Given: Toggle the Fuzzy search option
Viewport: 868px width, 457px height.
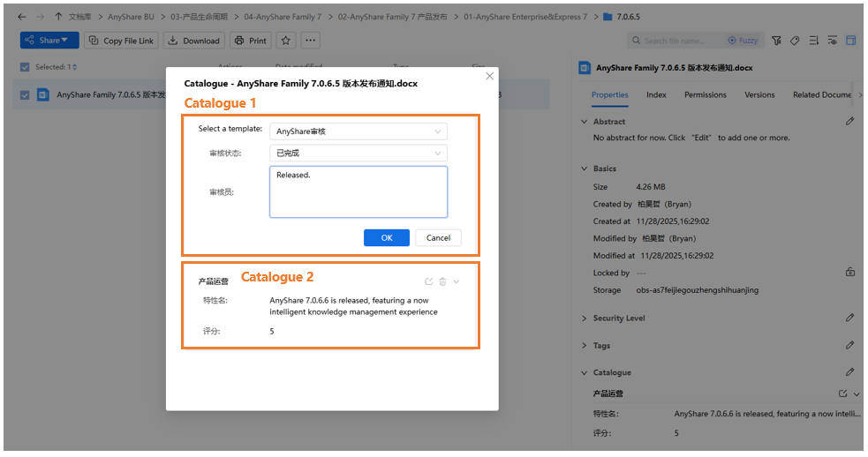Looking at the screenshot, I should 743,41.
